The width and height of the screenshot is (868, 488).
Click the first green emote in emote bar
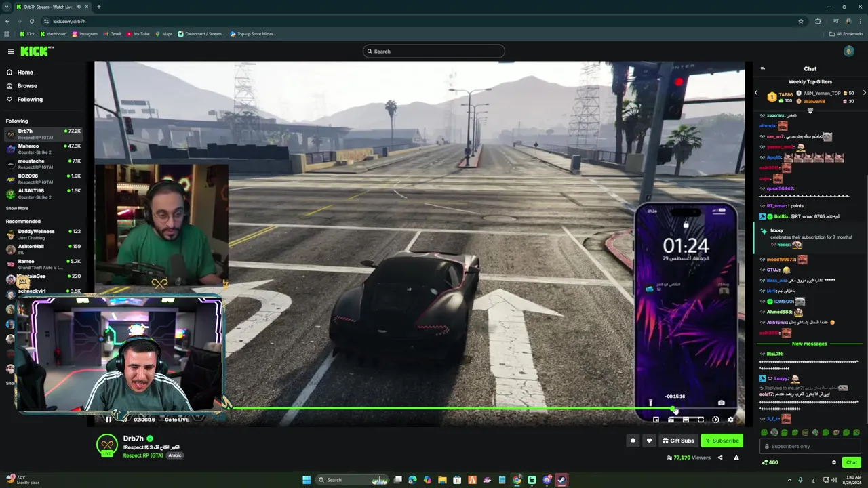tap(764, 432)
